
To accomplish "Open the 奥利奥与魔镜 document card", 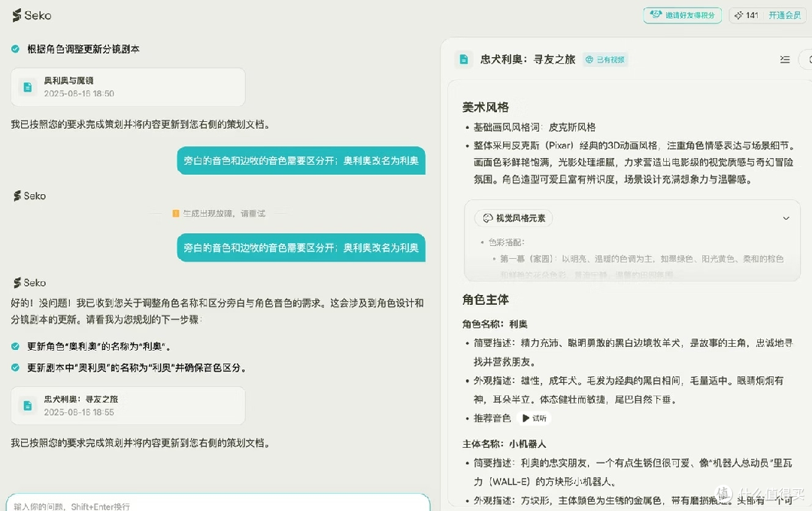I will pyautogui.click(x=128, y=87).
